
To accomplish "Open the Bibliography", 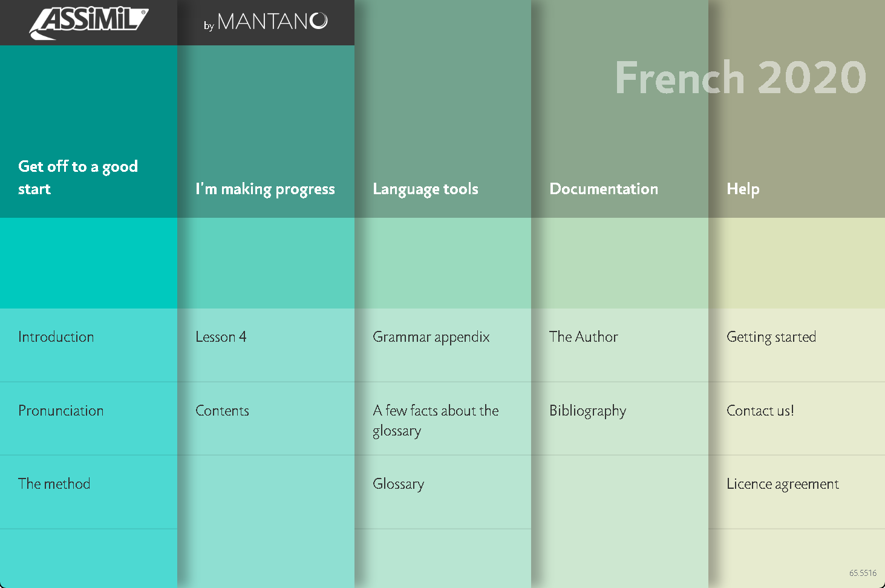I will [619, 419].
